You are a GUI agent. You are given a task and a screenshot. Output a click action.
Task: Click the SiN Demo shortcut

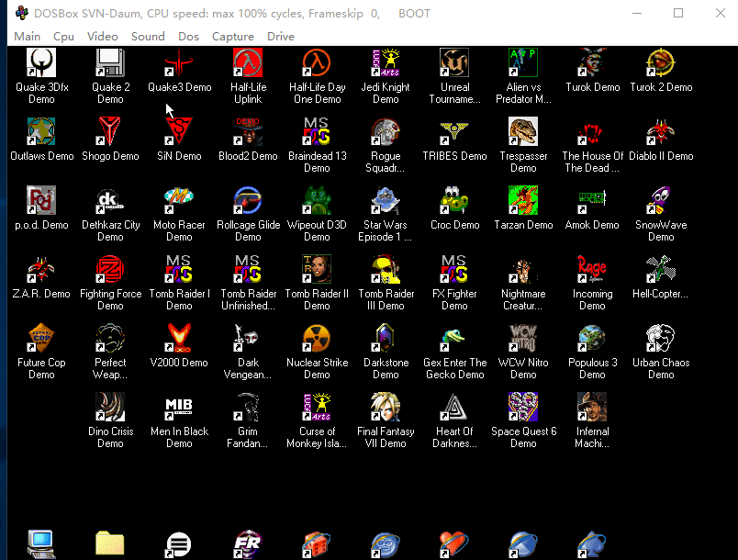(179, 131)
